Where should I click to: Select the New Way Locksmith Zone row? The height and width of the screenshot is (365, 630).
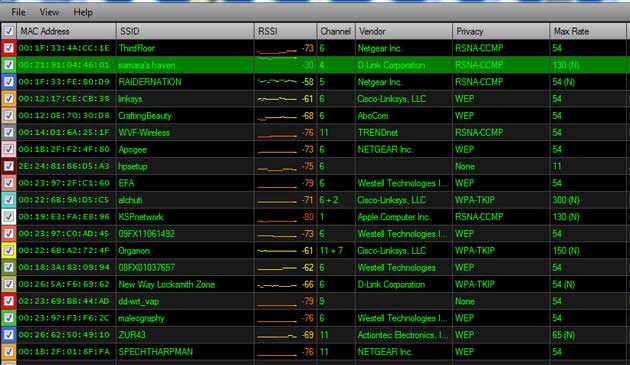(x=315, y=285)
